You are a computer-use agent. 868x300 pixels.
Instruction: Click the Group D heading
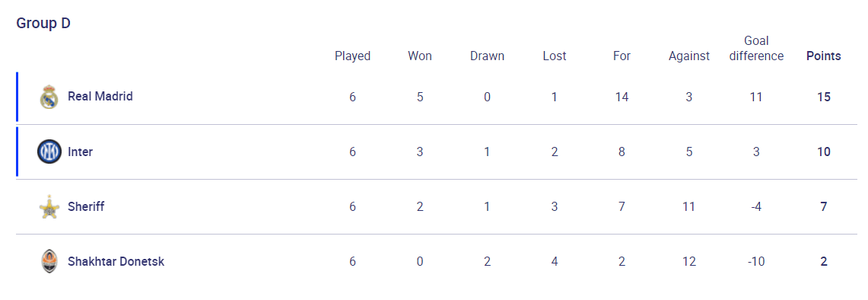point(43,24)
